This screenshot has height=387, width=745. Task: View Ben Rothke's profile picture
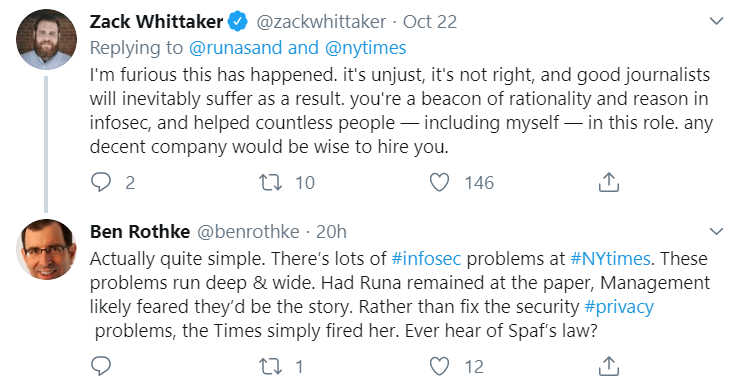click(x=46, y=249)
